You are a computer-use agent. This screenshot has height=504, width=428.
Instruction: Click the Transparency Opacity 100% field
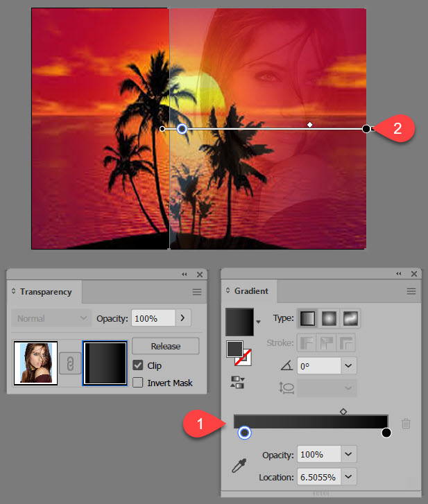[153, 318]
